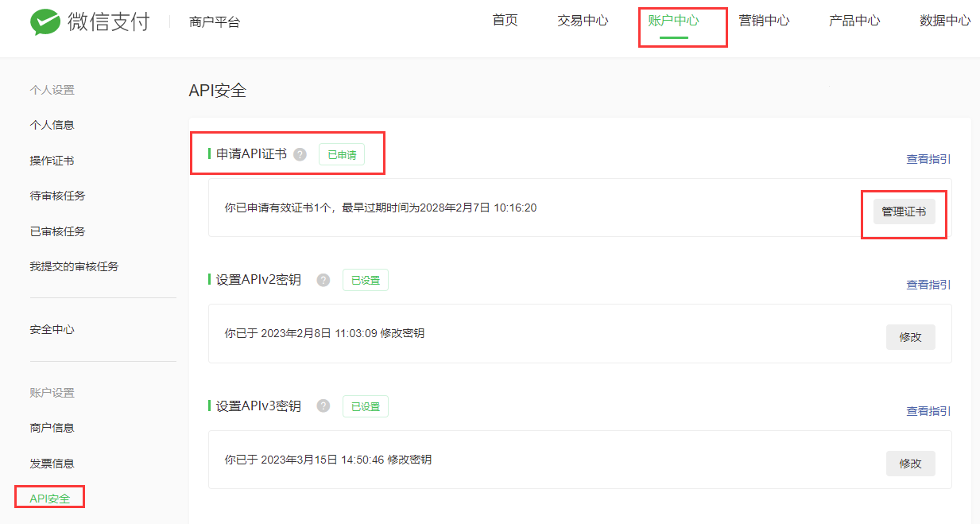980x524 pixels.
Task: Open the 首页 tab
Action: 505,21
